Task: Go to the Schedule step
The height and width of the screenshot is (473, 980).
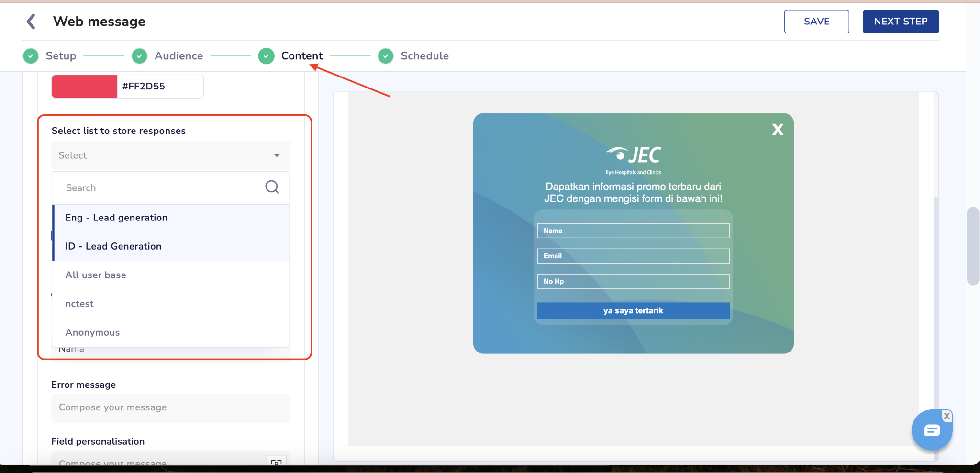Action: [424, 56]
